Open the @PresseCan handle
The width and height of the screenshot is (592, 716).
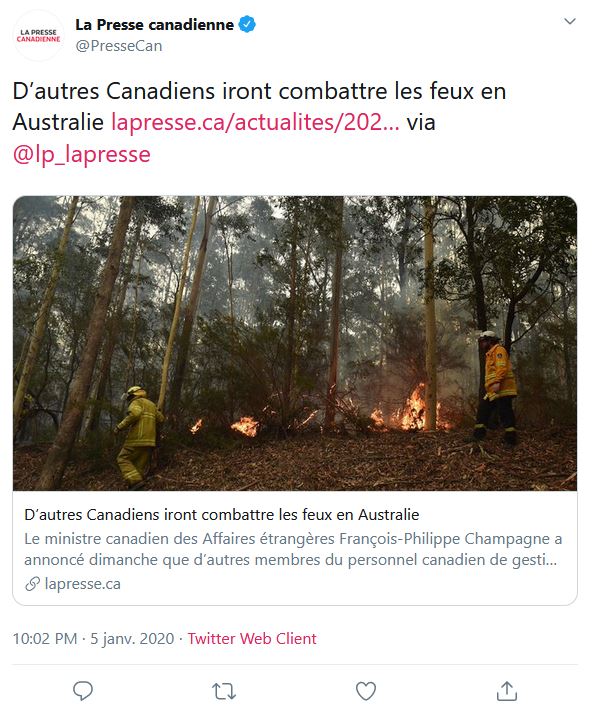[119, 46]
